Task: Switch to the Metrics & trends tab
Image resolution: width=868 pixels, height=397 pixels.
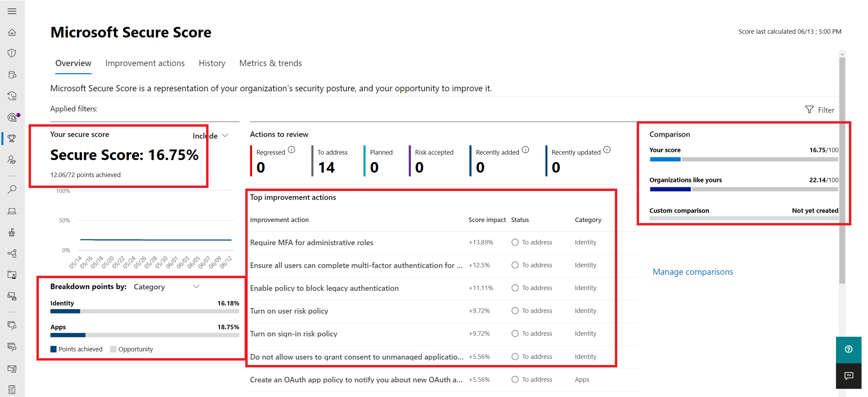Action: (270, 63)
